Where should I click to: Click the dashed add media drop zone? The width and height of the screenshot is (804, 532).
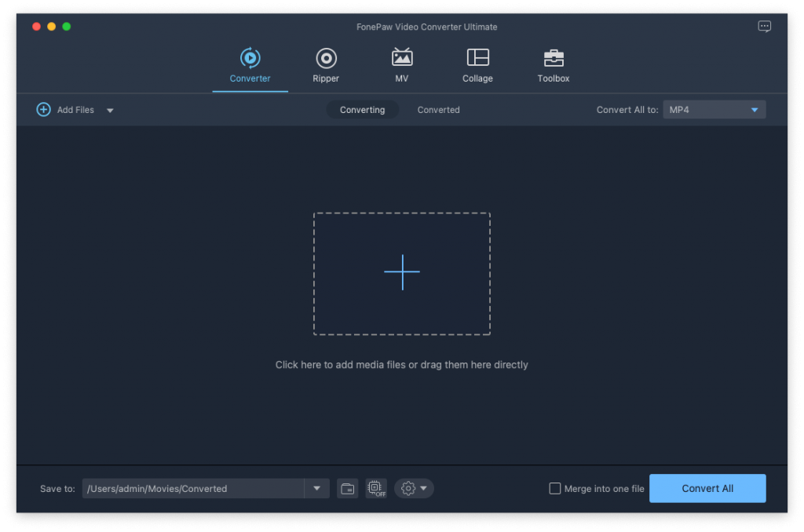tap(401, 274)
